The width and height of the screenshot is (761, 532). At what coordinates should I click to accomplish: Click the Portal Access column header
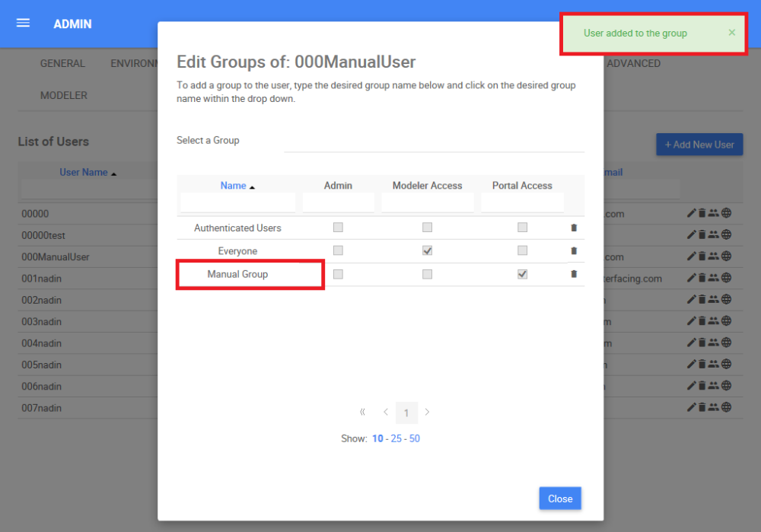[x=522, y=186]
